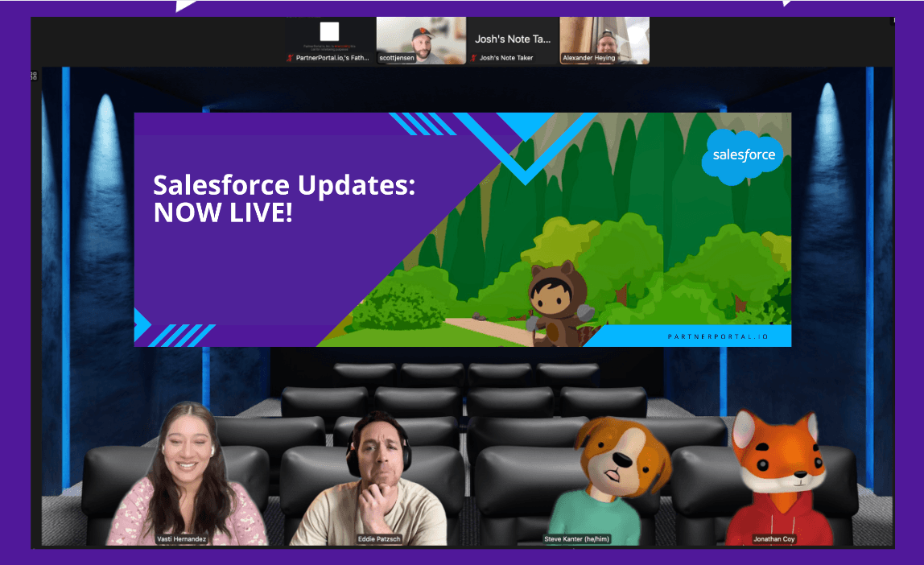
Task: Click the white square avatar in PartnerPortal.io's tile
Action: click(329, 31)
